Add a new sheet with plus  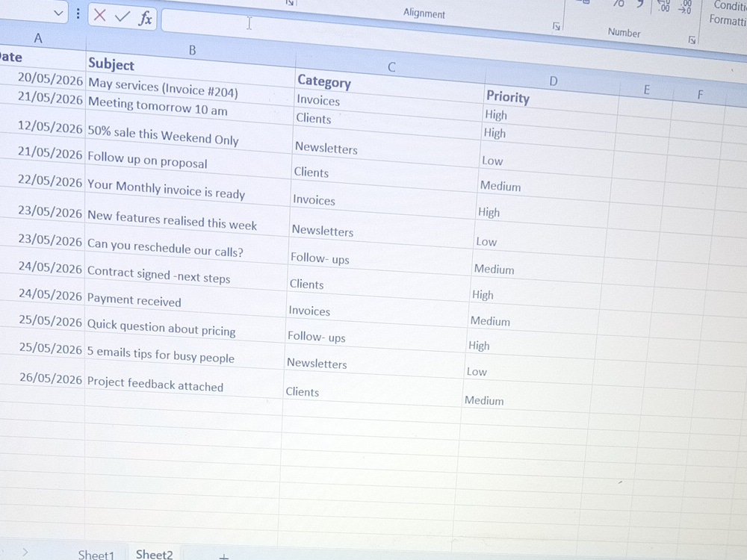pos(224,556)
